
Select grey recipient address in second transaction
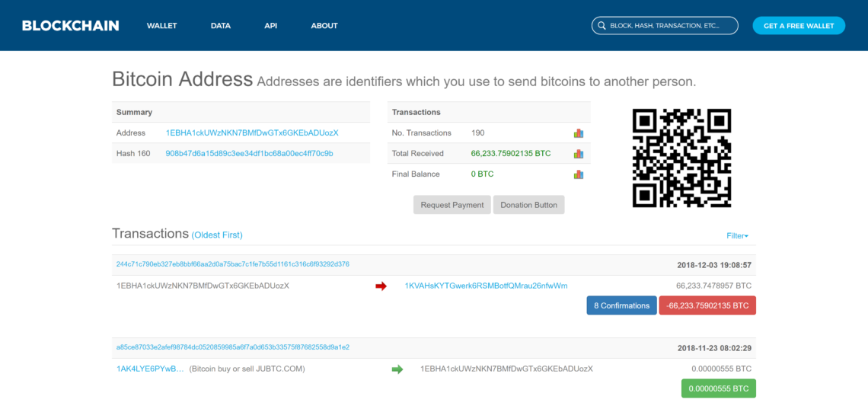tap(506, 369)
